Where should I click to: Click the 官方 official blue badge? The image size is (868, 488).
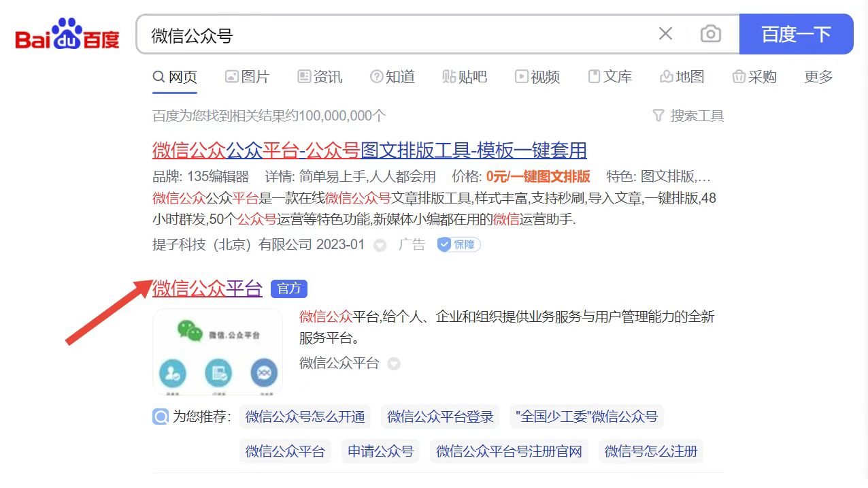pyautogui.click(x=289, y=289)
